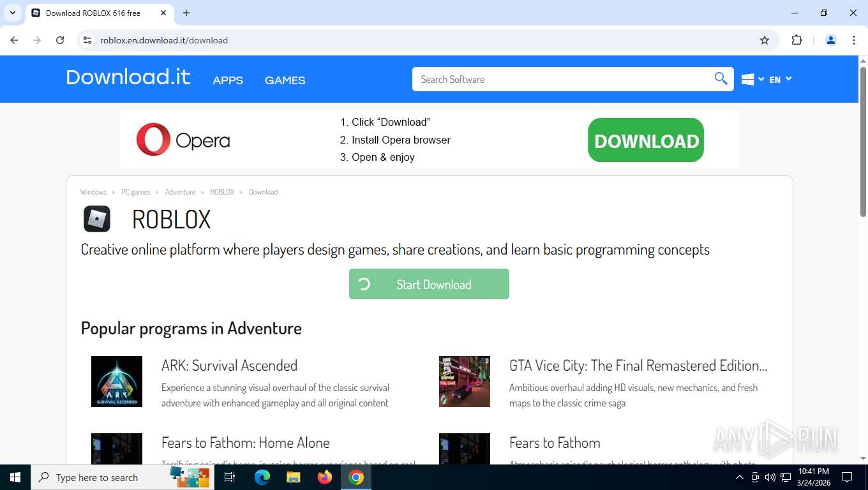Viewport: 868px width, 490px height.
Task: Click the ARK description text
Action: (x=275, y=395)
